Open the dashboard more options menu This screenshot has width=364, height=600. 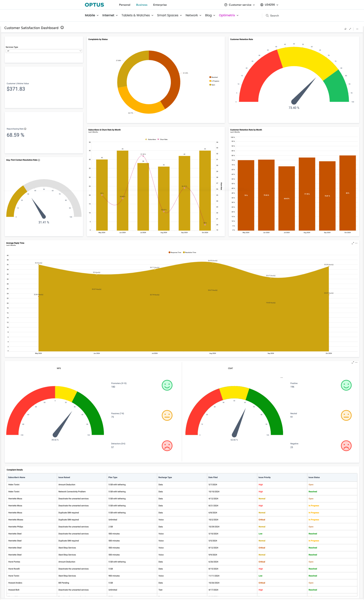tap(357, 29)
